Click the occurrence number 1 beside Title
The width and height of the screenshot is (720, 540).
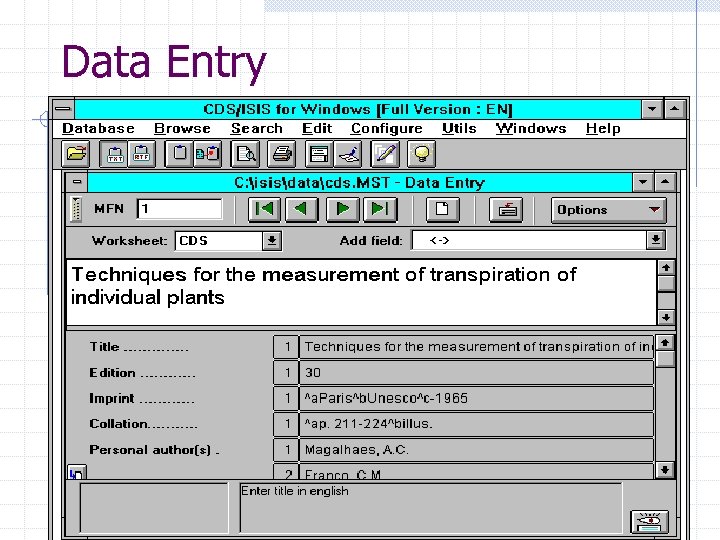pos(286,347)
